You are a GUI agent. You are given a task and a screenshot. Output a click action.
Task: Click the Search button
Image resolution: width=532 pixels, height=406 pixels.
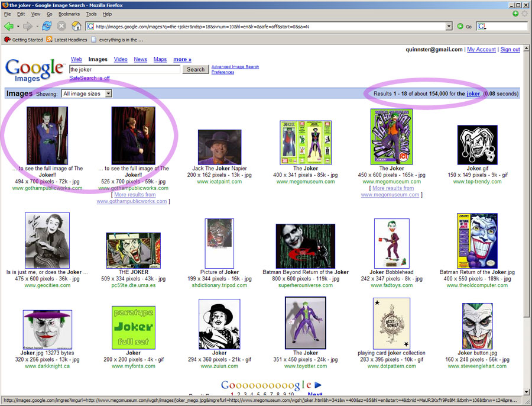click(196, 69)
